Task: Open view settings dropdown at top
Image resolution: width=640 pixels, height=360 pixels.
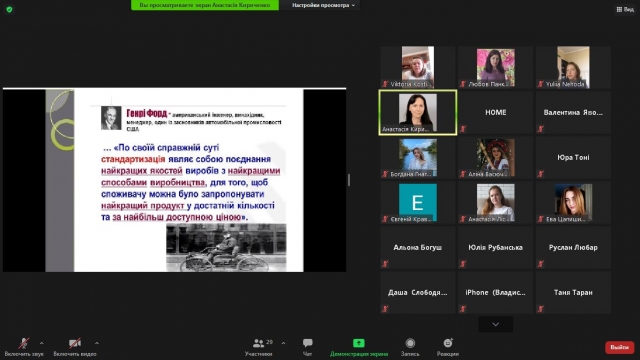Action: tap(323, 5)
